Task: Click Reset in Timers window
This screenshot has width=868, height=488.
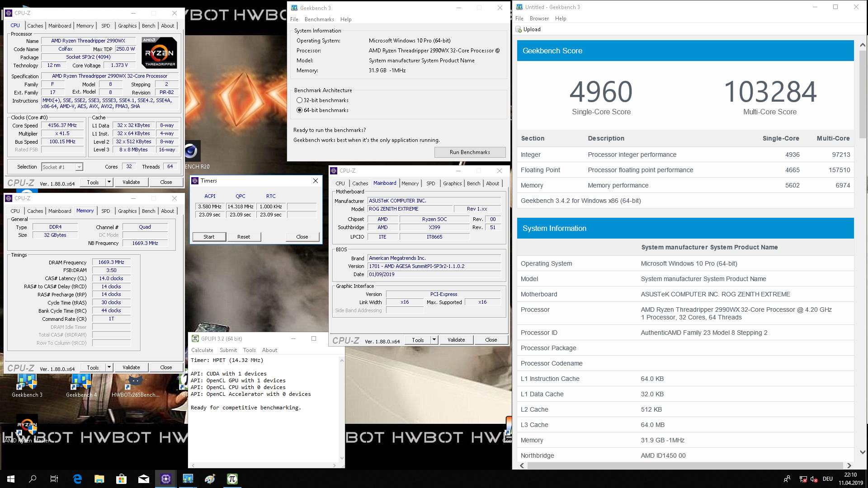Action: 244,237
